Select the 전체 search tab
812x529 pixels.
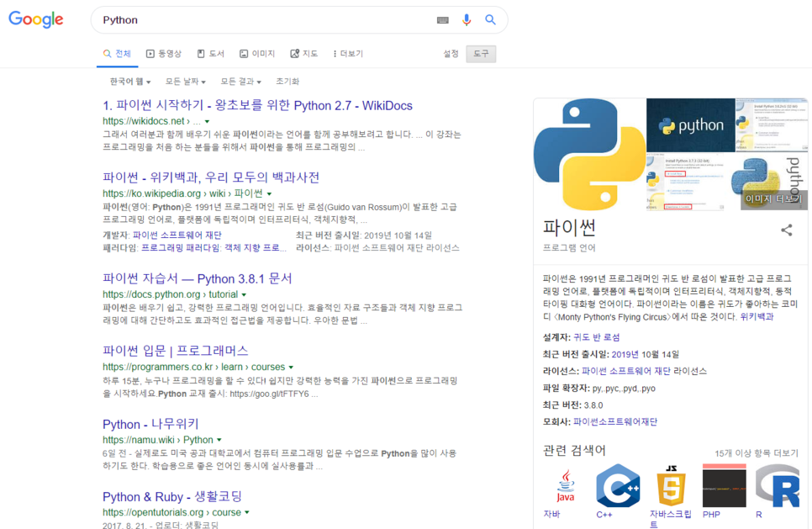point(117,54)
